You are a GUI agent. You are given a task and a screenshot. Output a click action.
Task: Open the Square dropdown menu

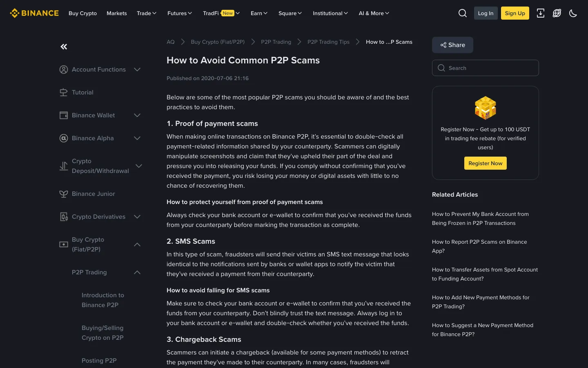(x=290, y=13)
